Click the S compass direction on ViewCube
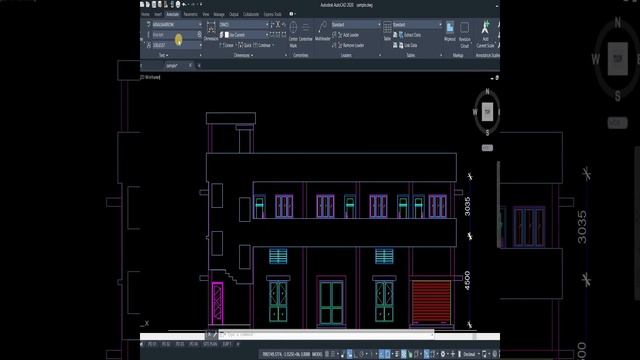This screenshot has width=640, height=360. (x=487, y=133)
